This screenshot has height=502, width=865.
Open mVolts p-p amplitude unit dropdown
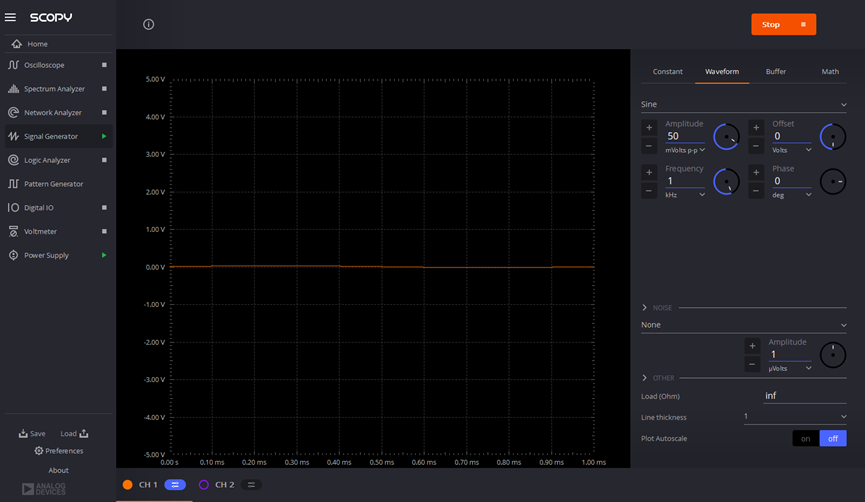(685, 150)
